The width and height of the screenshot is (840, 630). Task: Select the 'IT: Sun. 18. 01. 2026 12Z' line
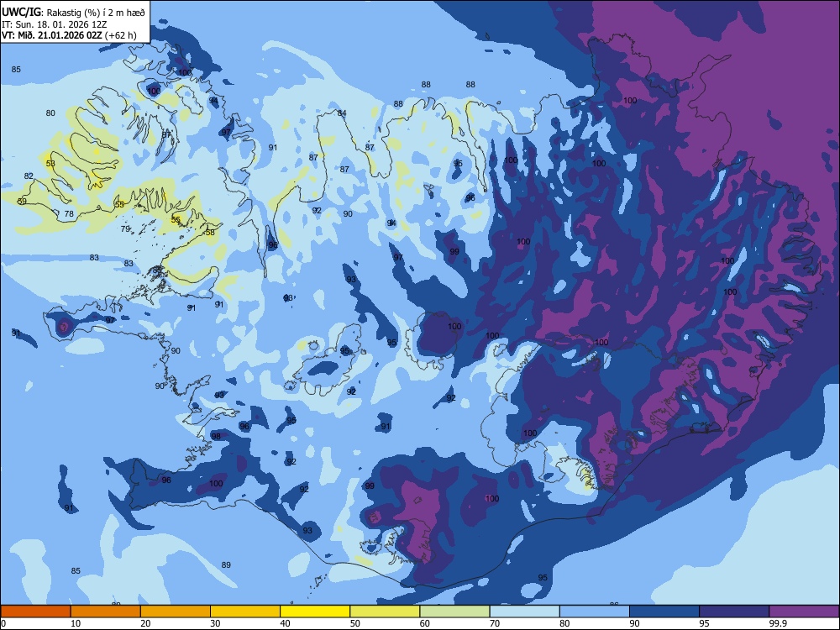pyautogui.click(x=54, y=24)
